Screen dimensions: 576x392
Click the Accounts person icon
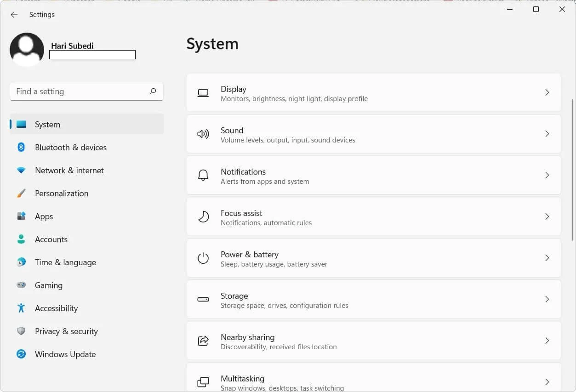(21, 239)
